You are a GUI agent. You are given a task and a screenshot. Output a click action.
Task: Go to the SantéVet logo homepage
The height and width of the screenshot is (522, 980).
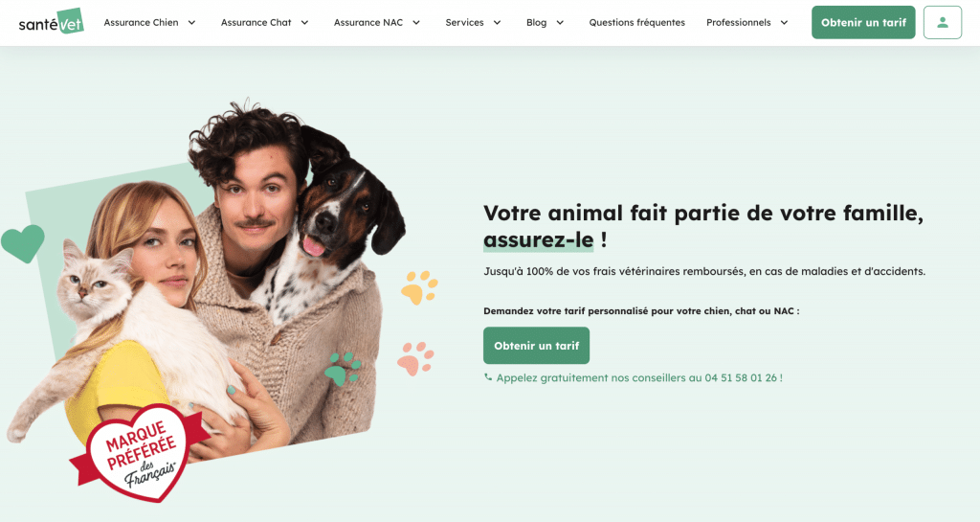click(x=52, y=22)
